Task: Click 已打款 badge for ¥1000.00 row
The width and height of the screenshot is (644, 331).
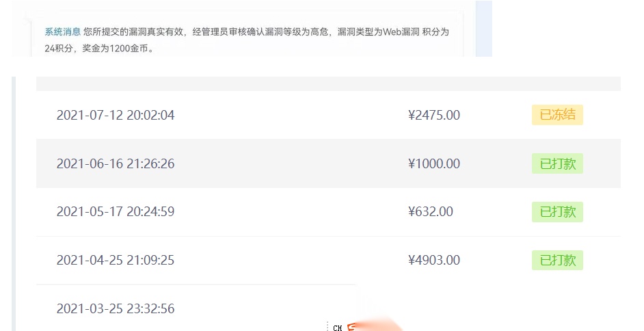Action: tap(557, 163)
